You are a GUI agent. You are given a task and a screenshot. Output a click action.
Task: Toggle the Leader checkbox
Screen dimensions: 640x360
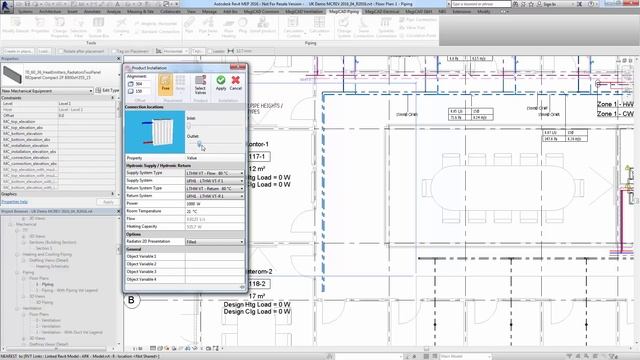pos(209,51)
